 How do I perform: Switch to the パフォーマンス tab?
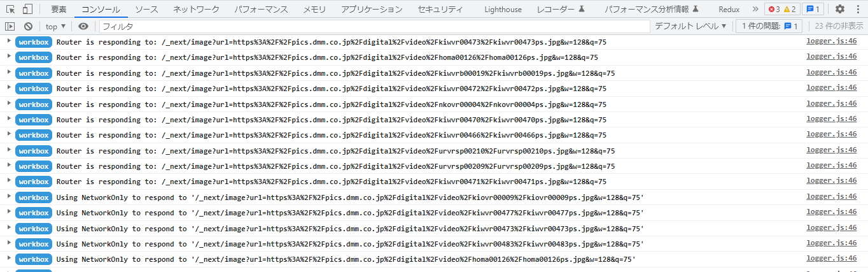pos(261,10)
